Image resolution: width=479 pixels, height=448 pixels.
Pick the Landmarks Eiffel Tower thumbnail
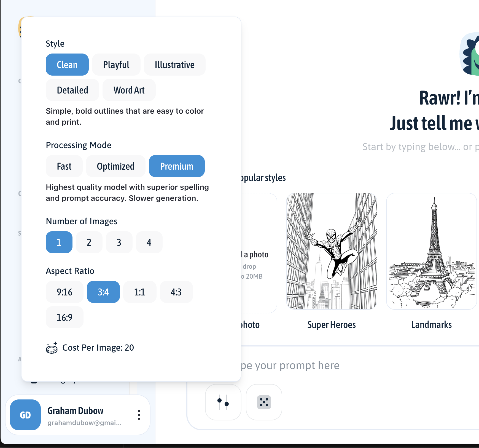click(x=431, y=251)
